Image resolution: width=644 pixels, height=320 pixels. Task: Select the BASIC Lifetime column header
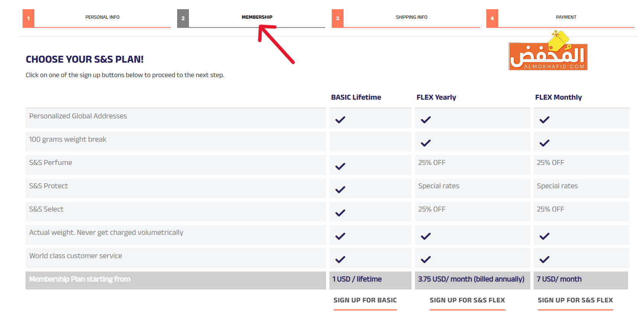(356, 97)
